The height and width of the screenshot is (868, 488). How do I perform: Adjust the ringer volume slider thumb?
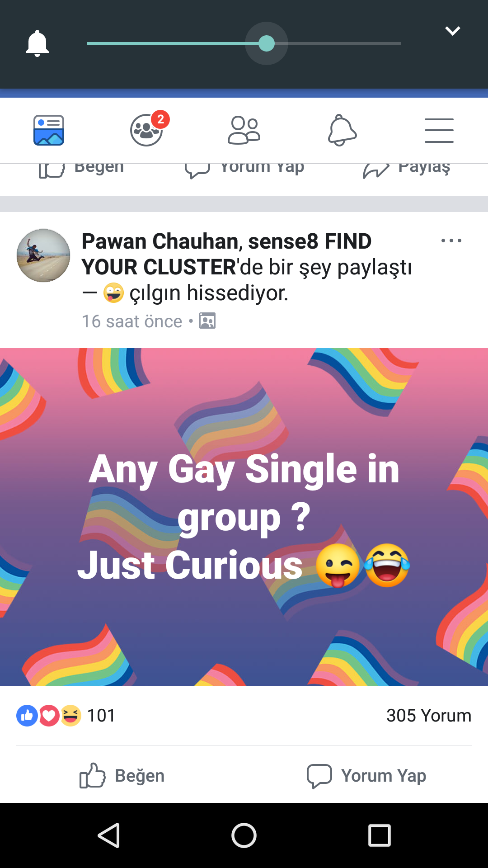coord(267,43)
